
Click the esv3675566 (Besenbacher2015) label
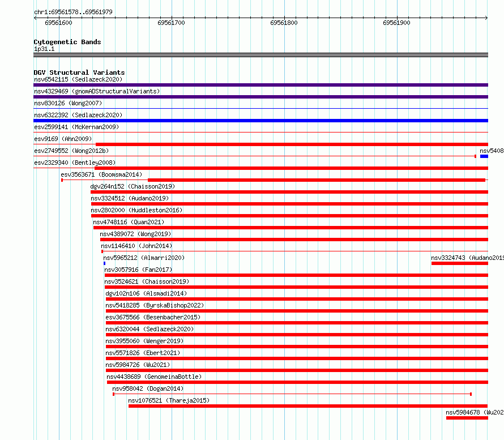(153, 317)
